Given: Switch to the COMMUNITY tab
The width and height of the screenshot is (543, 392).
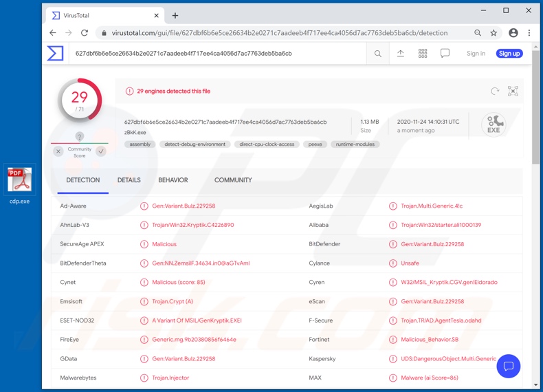Looking at the screenshot, I should coord(233,180).
